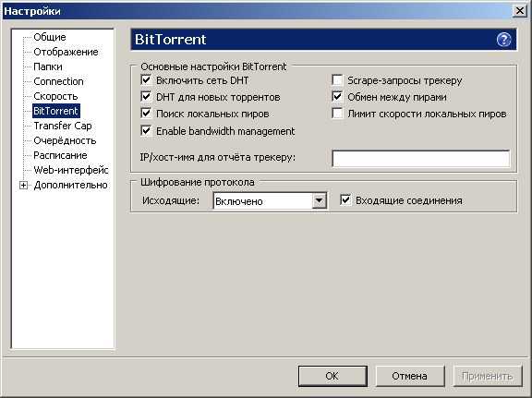This screenshot has height=398, width=532.
Task: Go to Скорость settings section
Action: pos(55,96)
